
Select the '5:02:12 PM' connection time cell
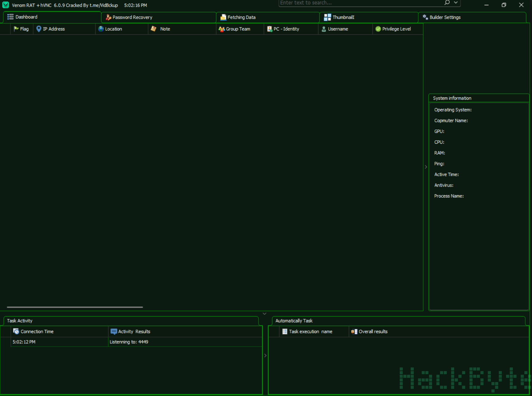[59, 342]
